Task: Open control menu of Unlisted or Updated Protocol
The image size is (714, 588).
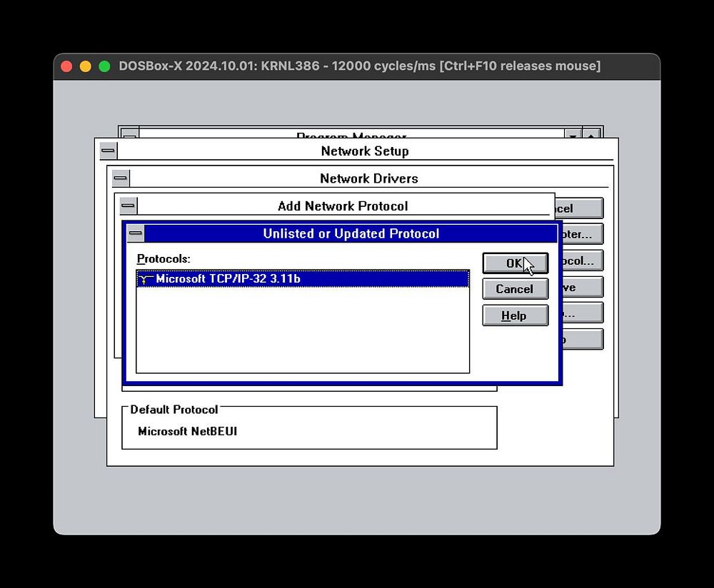Action: click(x=135, y=233)
